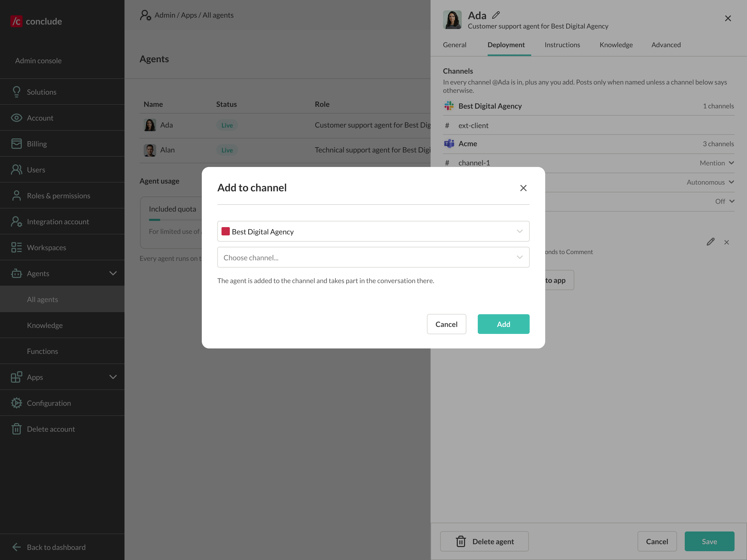Image resolution: width=747 pixels, height=560 pixels.
Task: Open Knowledge under Agents in sidebar
Action: [x=62, y=325]
